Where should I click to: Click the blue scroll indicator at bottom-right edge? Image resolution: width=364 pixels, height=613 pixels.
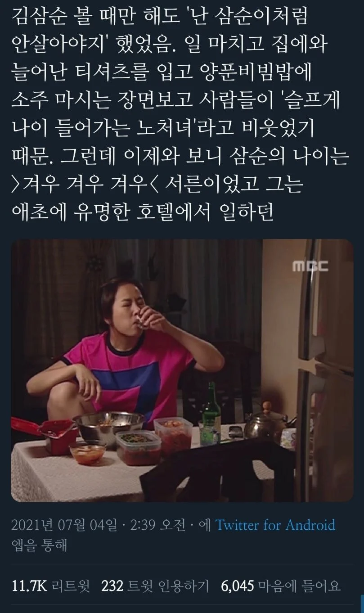[361, 603]
